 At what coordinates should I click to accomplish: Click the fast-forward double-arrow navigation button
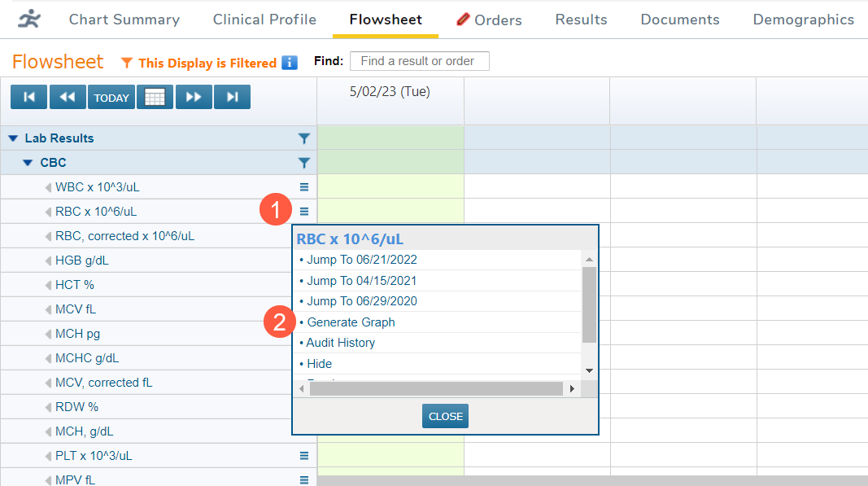pos(194,98)
